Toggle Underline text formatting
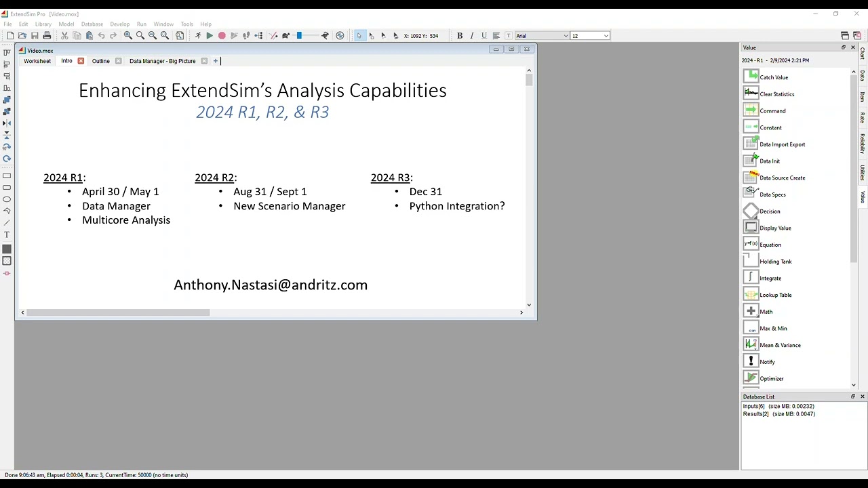 (484, 35)
